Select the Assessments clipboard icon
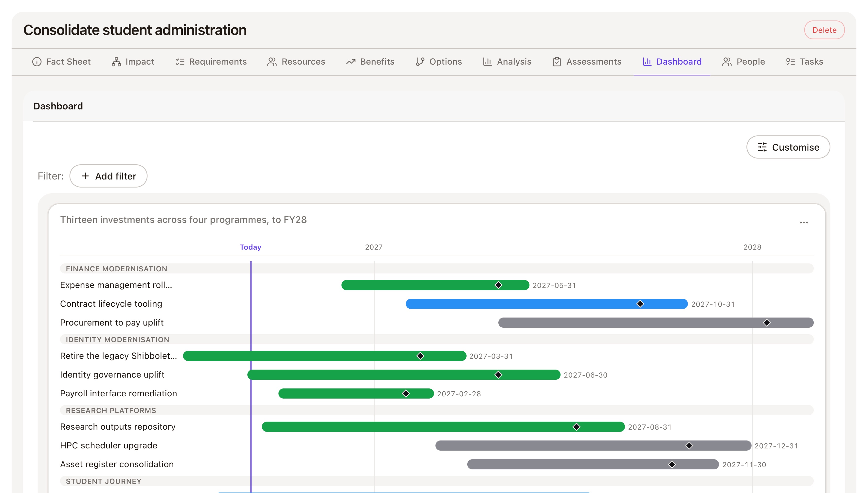 (x=557, y=62)
